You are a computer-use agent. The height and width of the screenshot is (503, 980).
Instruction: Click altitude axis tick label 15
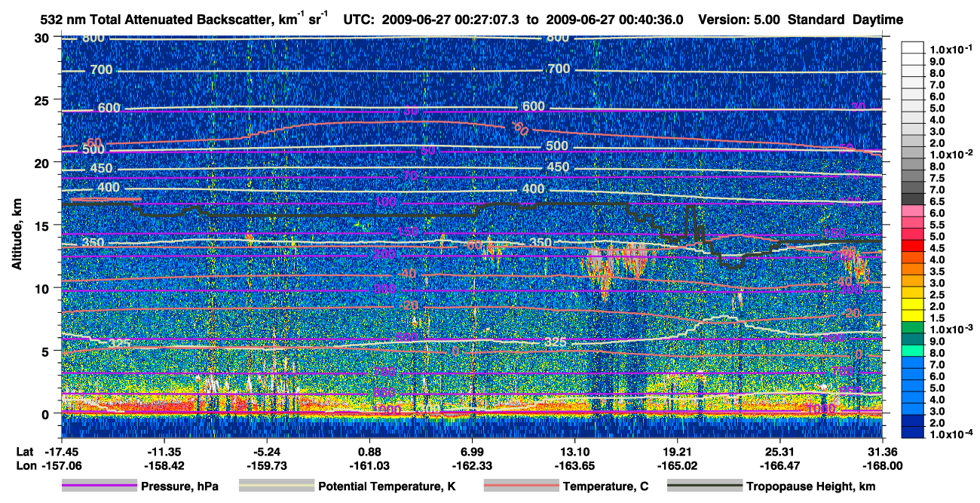[x=42, y=225]
